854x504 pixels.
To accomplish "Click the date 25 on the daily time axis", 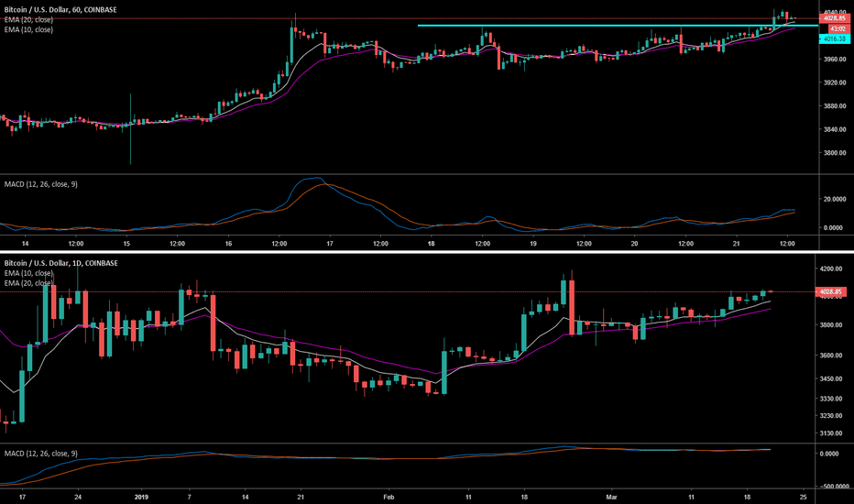I will coord(803,497).
